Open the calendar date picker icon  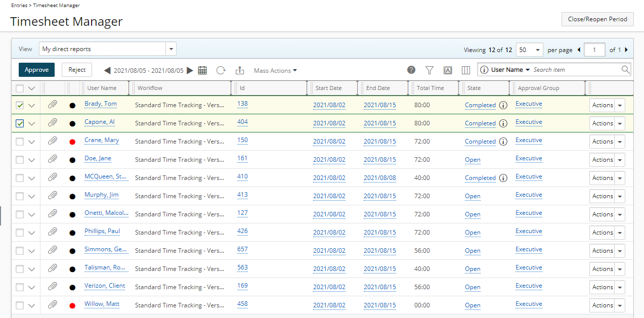(202, 70)
